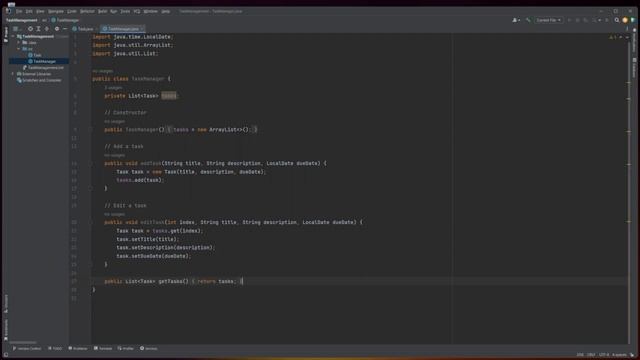This screenshot has width=640, height=360.
Task: Open the VCS menu
Action: tap(137, 11)
